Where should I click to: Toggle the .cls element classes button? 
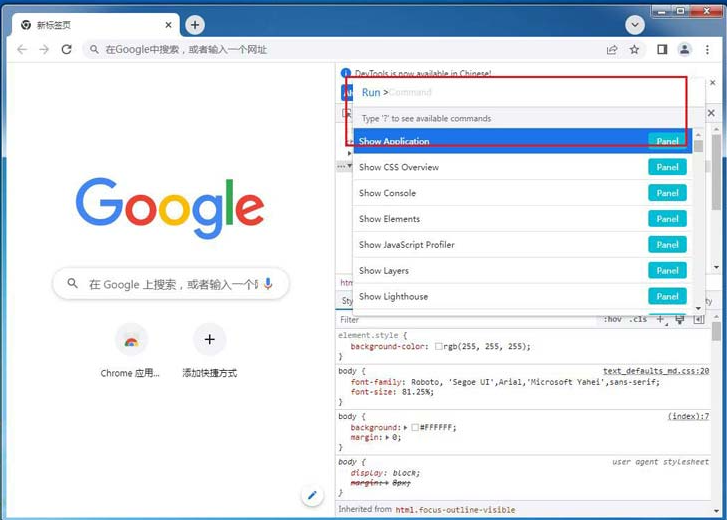click(638, 319)
